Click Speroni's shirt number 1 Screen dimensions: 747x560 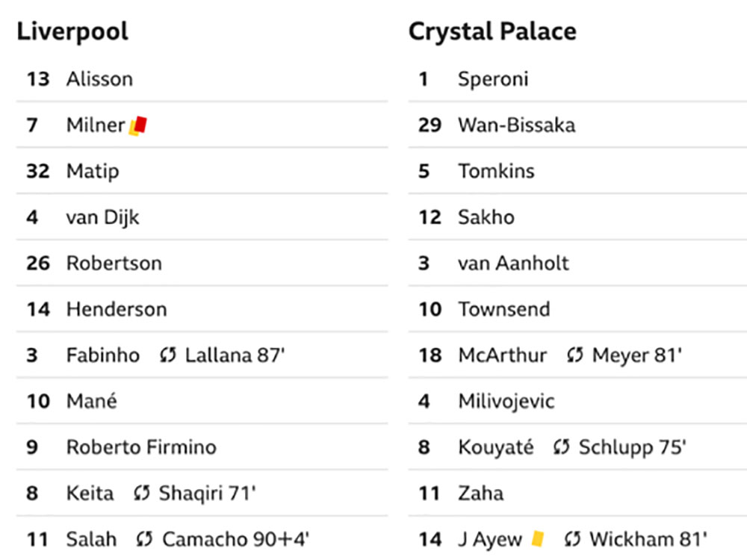(424, 79)
